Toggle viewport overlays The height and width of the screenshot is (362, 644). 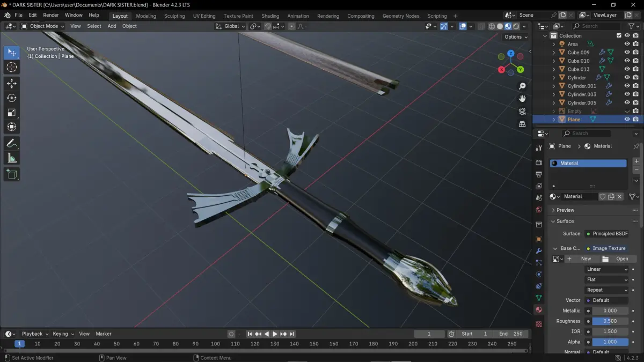tap(463, 26)
